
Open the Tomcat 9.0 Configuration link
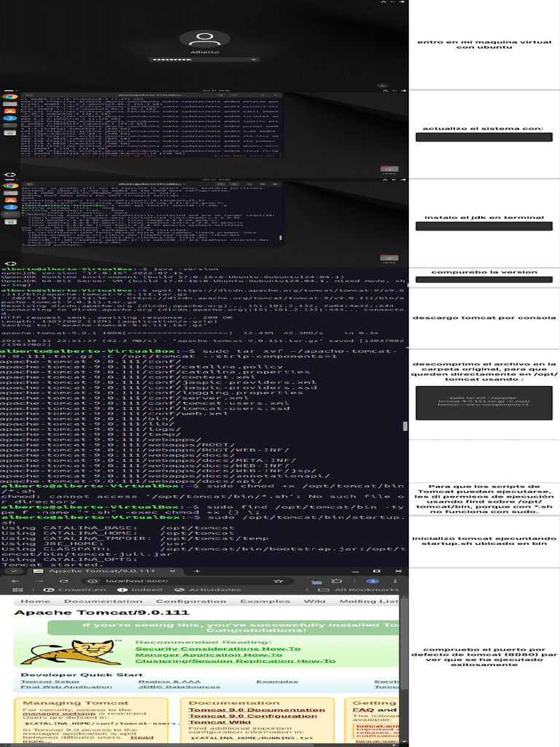coord(252,716)
